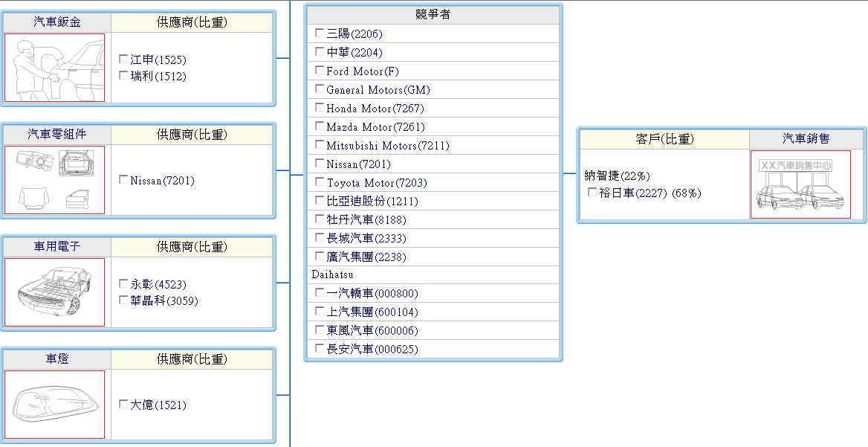Open the 三陽(2206) competitor link
This screenshot has height=447, width=868.
click(354, 33)
